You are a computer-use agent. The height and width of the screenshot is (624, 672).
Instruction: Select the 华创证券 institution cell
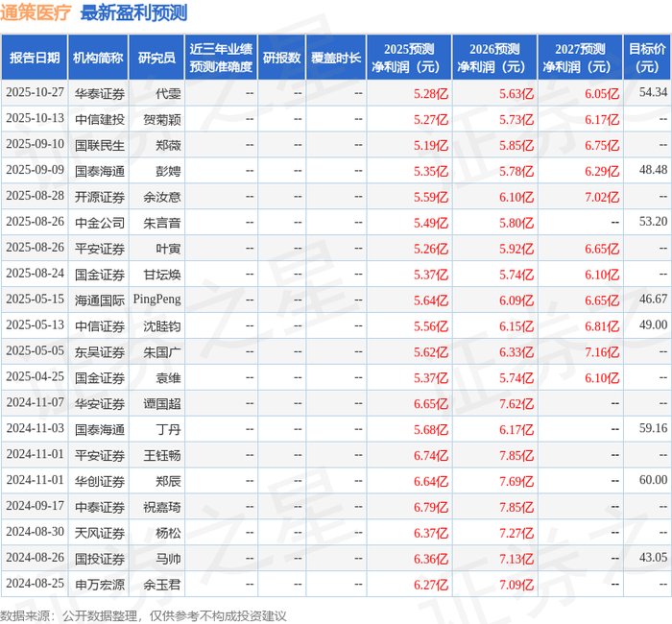coord(100,481)
